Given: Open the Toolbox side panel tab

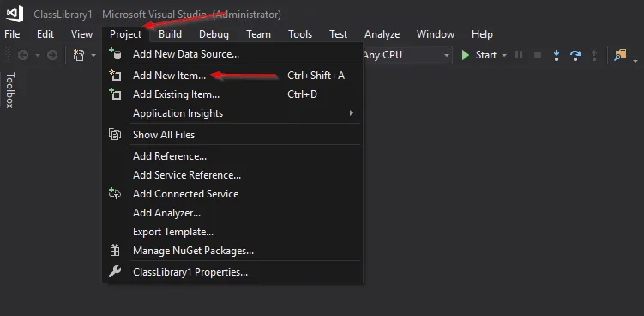Looking at the screenshot, I should click(x=9, y=90).
